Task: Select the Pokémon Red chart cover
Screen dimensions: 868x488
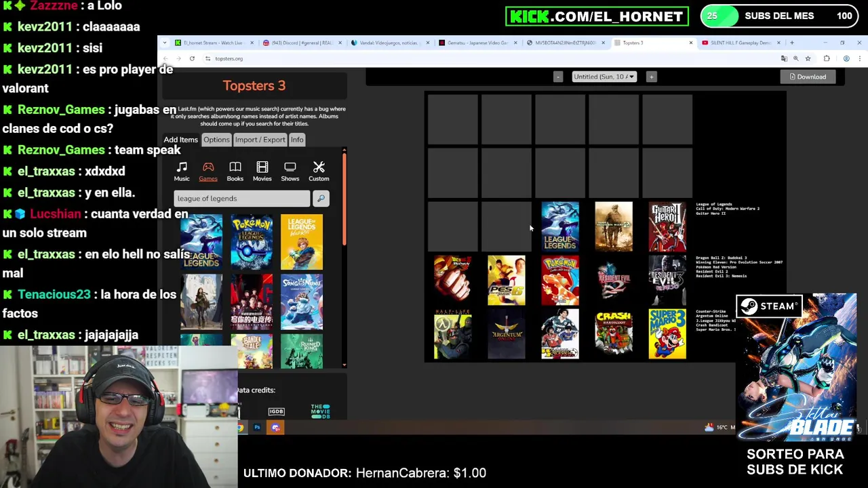Action: [560, 280]
